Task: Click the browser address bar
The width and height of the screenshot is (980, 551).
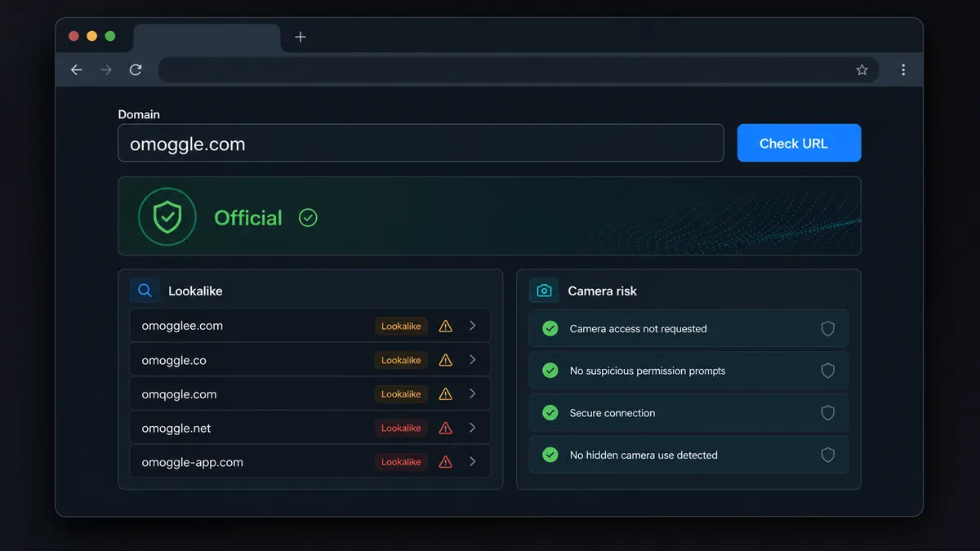Action: pos(519,70)
